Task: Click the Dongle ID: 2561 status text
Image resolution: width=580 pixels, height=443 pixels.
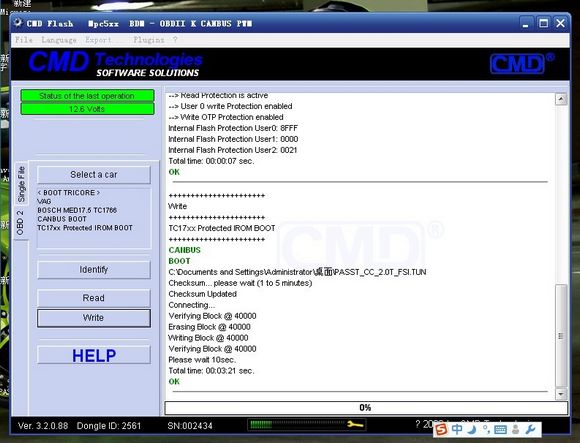Action: 109,426
